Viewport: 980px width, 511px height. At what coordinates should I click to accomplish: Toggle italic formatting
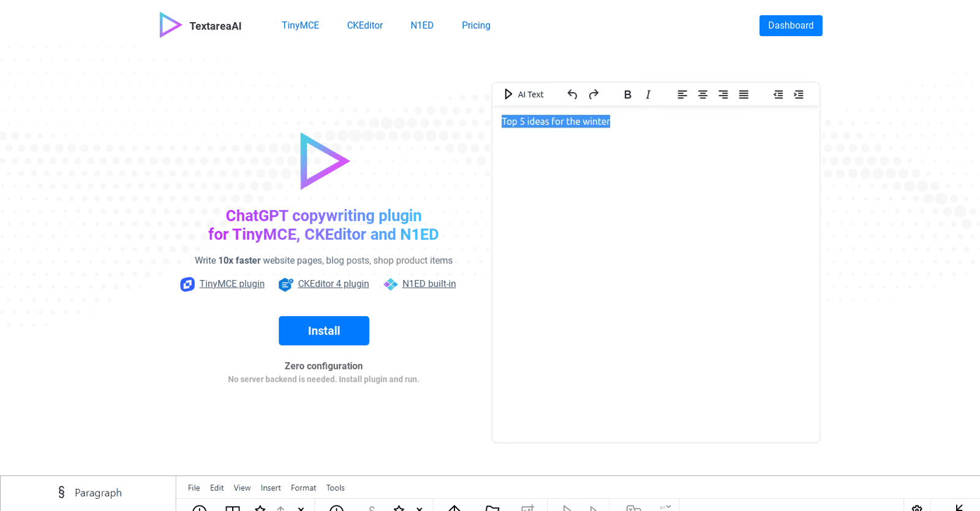[648, 94]
